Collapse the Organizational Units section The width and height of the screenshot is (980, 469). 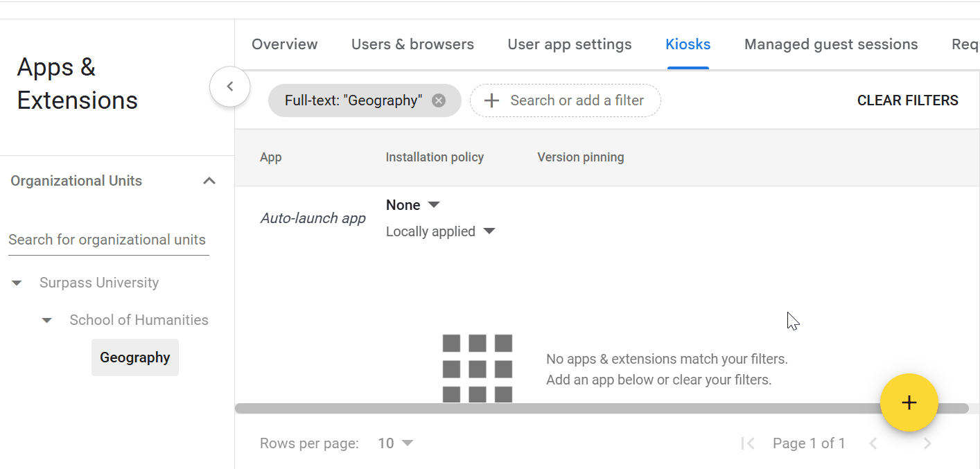(209, 181)
